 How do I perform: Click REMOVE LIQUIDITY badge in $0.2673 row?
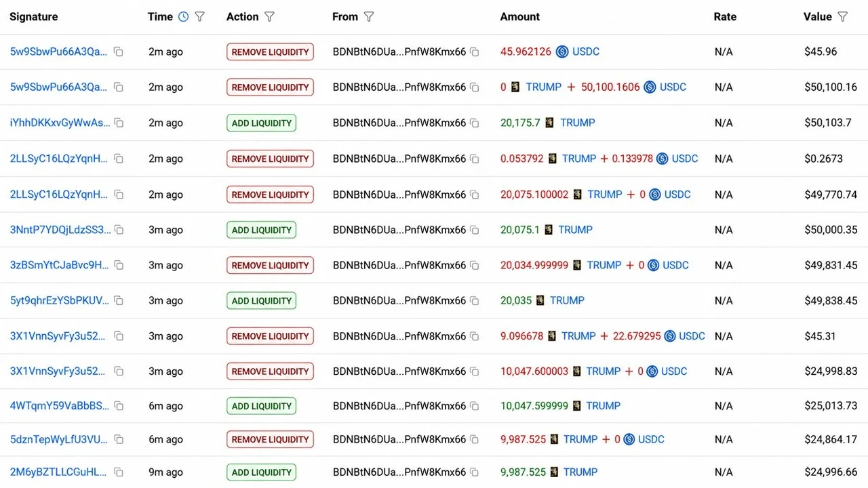(270, 159)
